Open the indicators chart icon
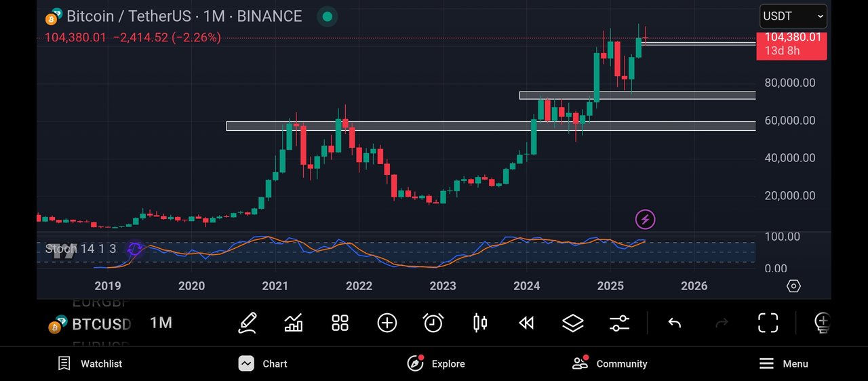868x381 pixels. 294,323
